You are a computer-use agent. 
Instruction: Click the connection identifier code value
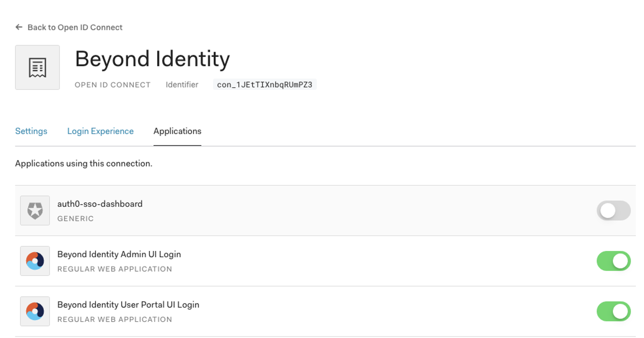click(264, 85)
